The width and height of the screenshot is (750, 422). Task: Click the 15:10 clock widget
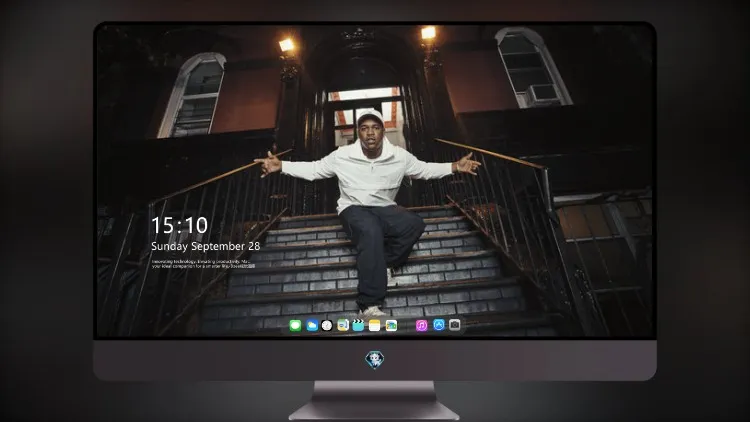[x=180, y=225]
